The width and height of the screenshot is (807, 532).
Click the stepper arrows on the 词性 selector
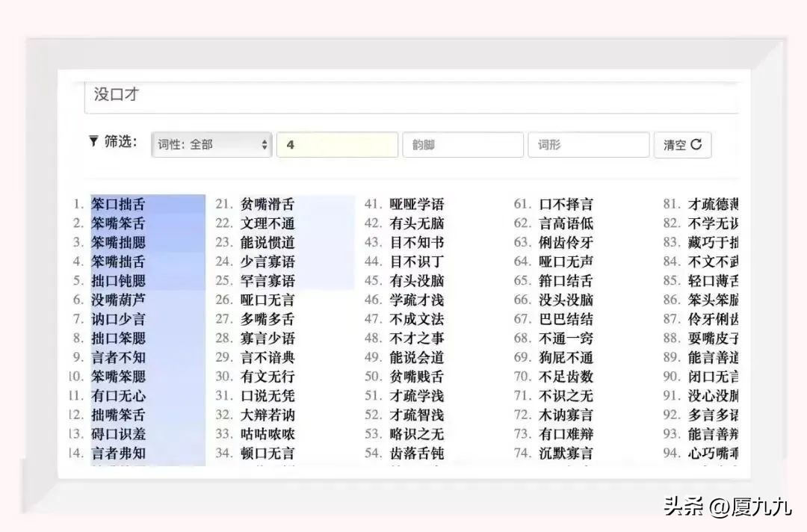[265, 144]
